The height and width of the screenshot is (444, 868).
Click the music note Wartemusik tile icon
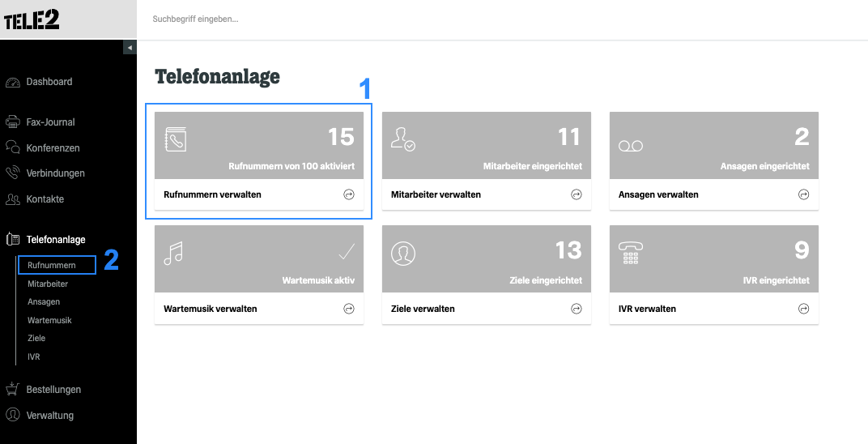(173, 254)
